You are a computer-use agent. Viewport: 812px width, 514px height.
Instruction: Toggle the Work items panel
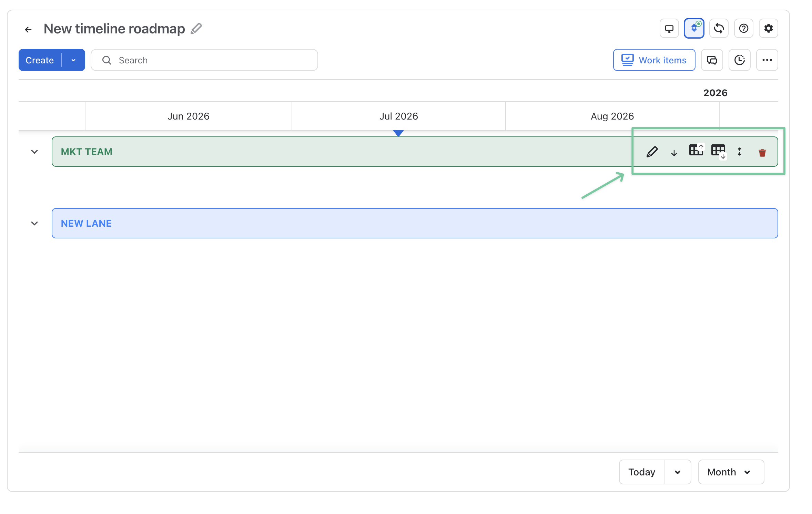click(654, 60)
